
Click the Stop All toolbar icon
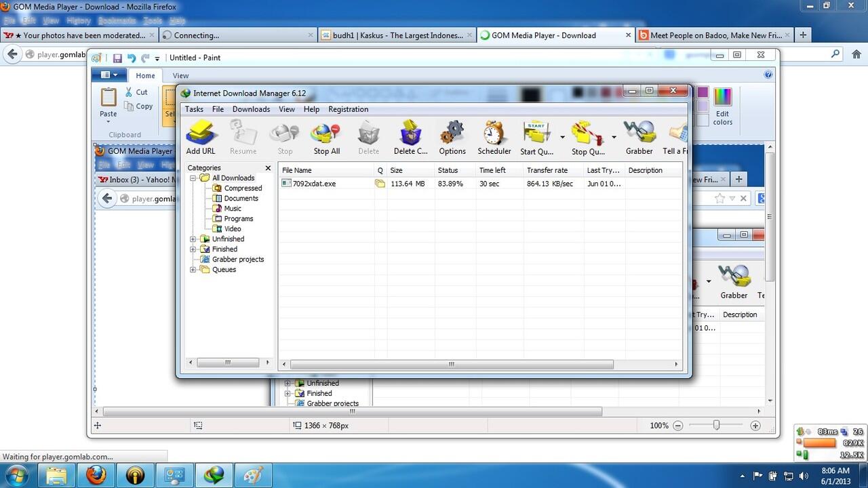click(326, 138)
